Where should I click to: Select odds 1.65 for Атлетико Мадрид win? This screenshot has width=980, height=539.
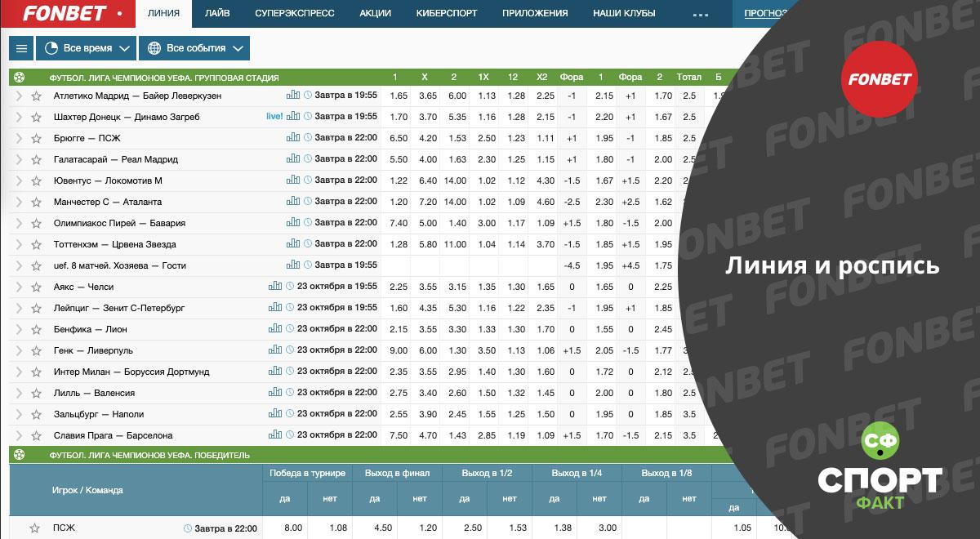click(399, 96)
